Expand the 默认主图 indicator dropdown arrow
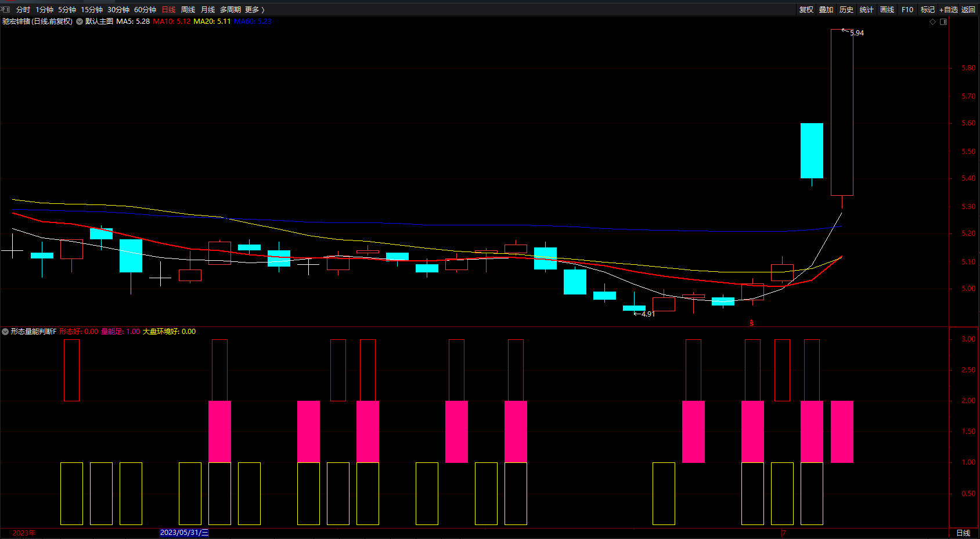The image size is (980, 539). [80, 21]
